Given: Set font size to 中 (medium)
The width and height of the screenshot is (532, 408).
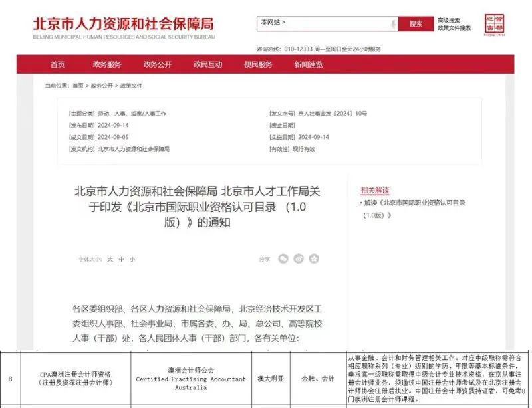Looking at the screenshot, I should coord(122,260).
